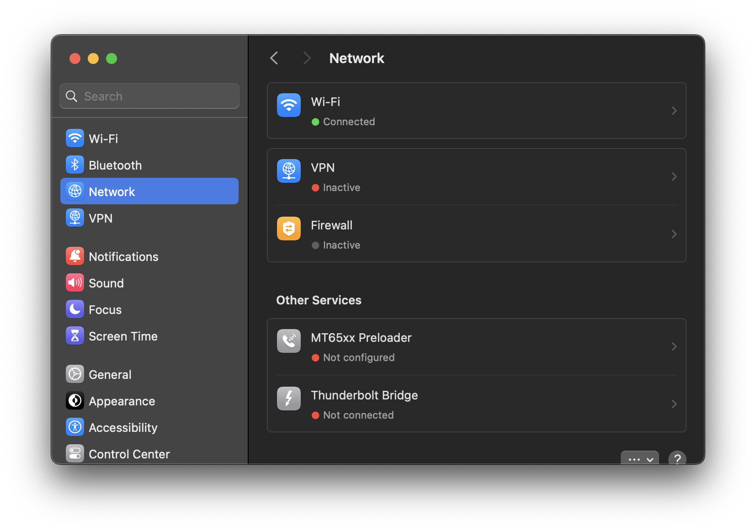
Task: Open Appearance settings from sidebar
Action: pyautogui.click(x=122, y=401)
